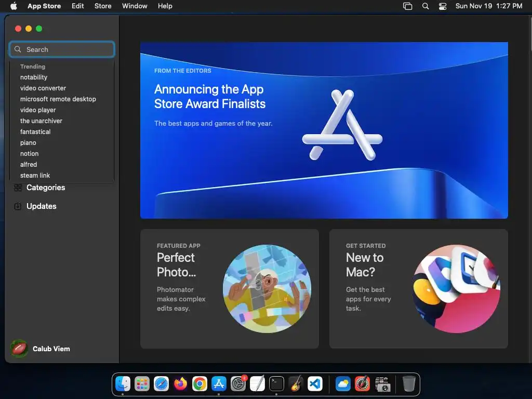Screen dimensions: 532x399
Task: Open Image Capture from the Dock
Action: click(x=383, y=384)
